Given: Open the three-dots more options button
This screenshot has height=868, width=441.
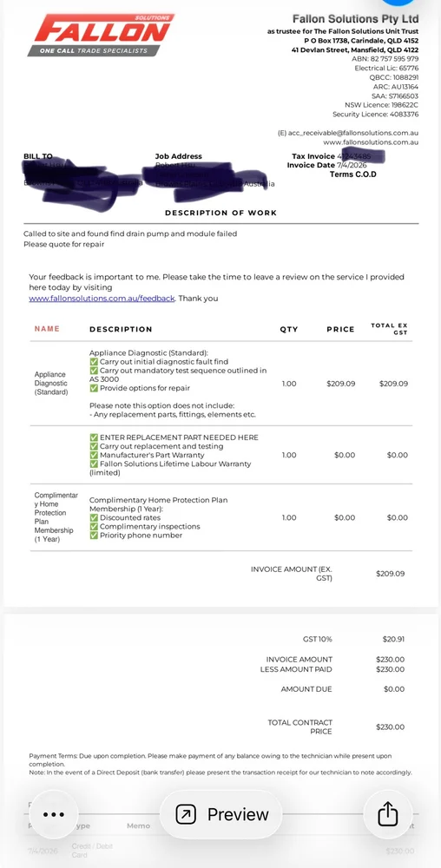Looking at the screenshot, I should 54,814.
